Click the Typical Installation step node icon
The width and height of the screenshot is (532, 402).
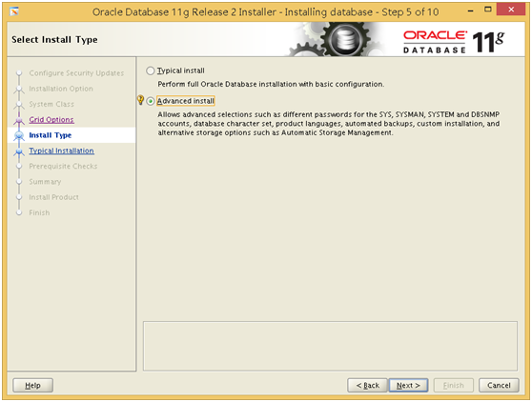(19, 151)
